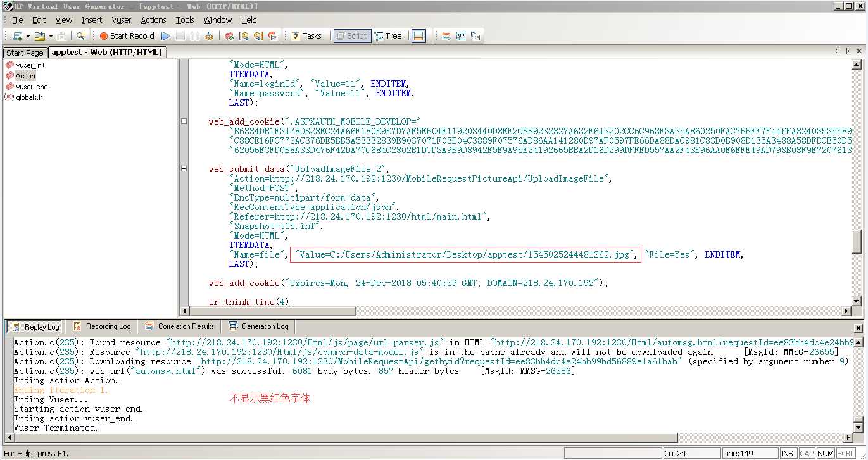868x460 pixels.
Task: Click the NUM indicator in status bar
Action: 825,453
